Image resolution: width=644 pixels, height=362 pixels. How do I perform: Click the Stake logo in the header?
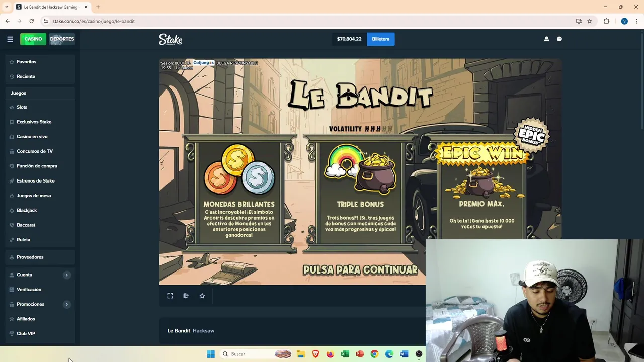point(171,39)
